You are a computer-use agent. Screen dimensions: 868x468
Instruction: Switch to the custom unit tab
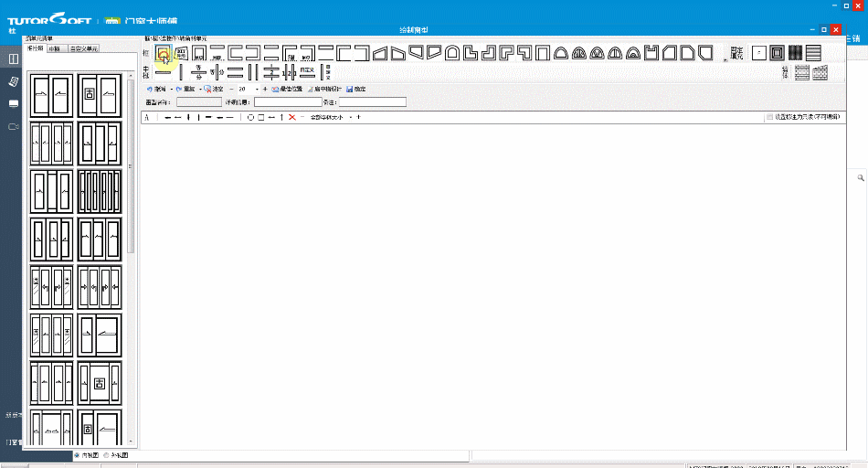[x=83, y=48]
